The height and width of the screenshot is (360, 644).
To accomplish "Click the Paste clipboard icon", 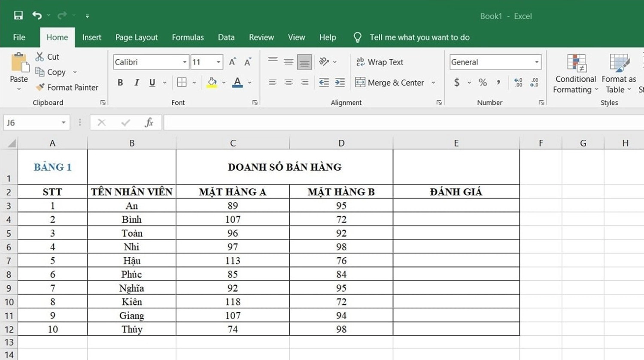I will pos(19,63).
